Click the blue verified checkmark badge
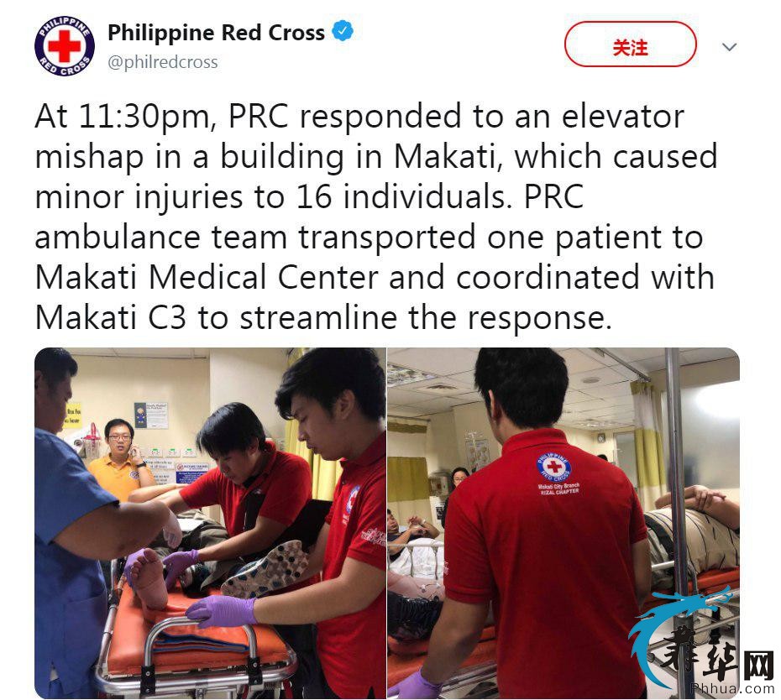The image size is (781, 700). pyautogui.click(x=343, y=31)
